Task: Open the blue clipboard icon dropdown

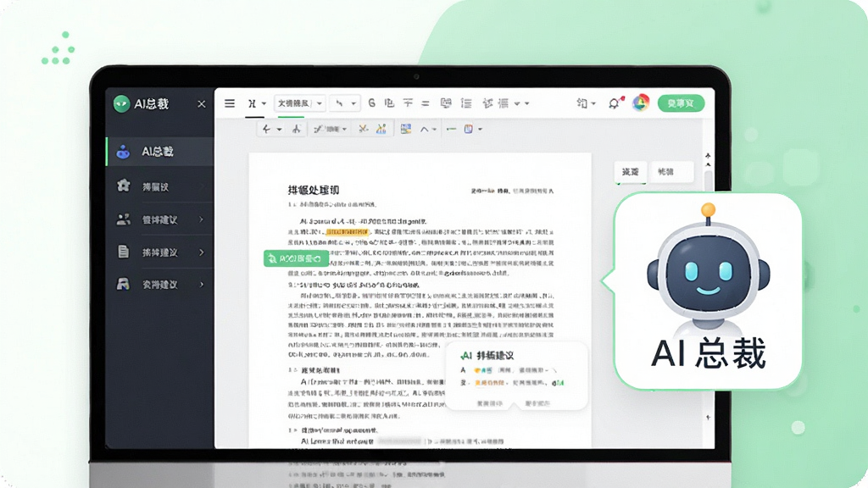Action: point(473,130)
